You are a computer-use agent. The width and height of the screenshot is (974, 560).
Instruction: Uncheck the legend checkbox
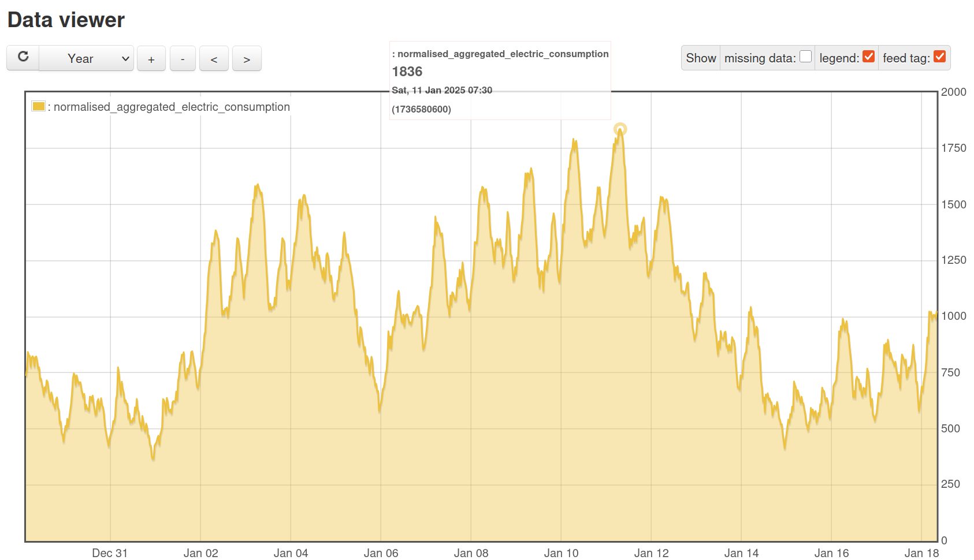(868, 57)
